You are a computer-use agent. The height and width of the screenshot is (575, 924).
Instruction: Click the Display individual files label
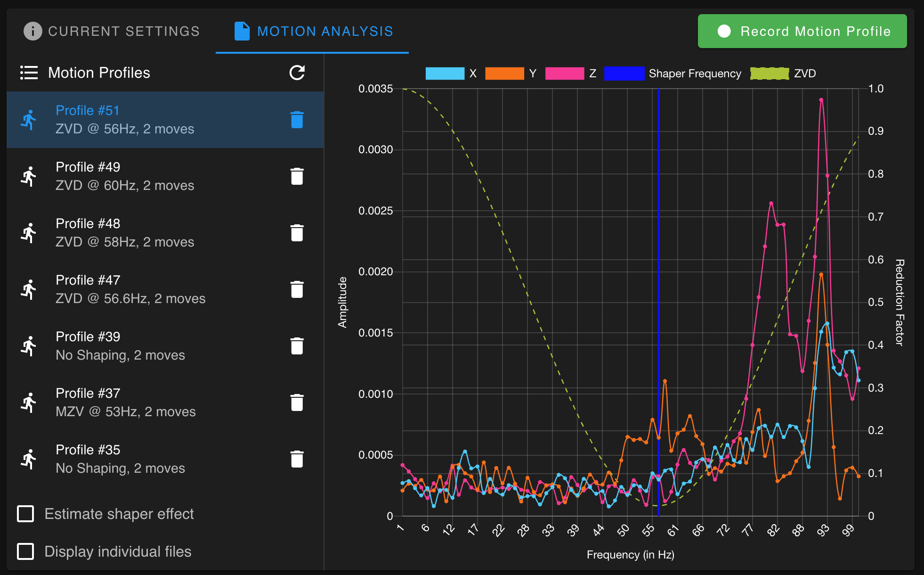tap(118, 551)
